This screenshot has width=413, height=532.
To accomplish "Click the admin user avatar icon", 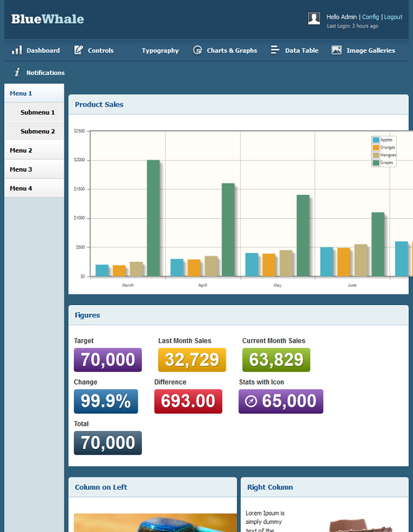I will (314, 19).
